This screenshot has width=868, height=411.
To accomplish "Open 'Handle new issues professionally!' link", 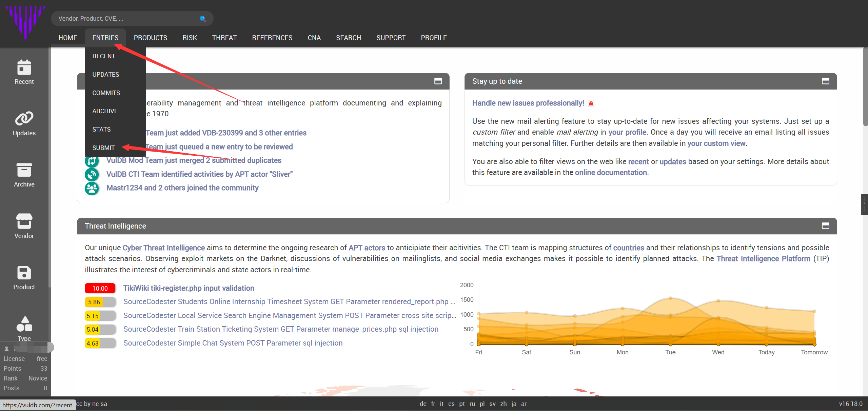I will tap(528, 103).
